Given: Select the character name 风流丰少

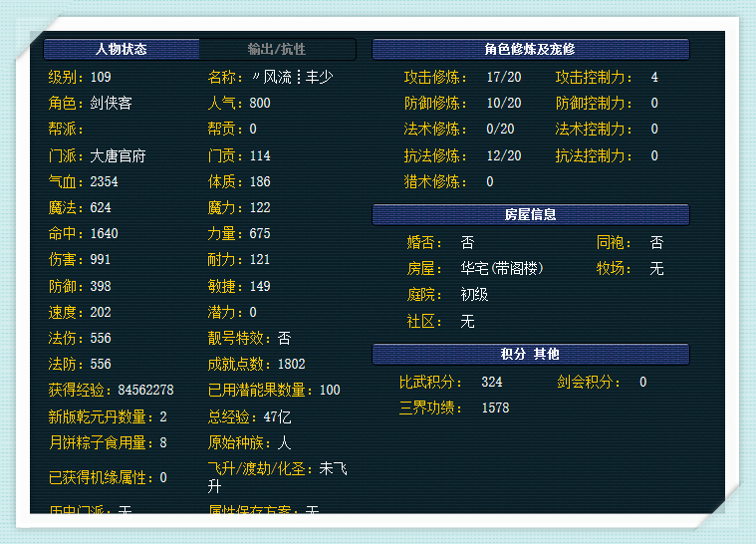Looking at the screenshot, I should point(293,77).
